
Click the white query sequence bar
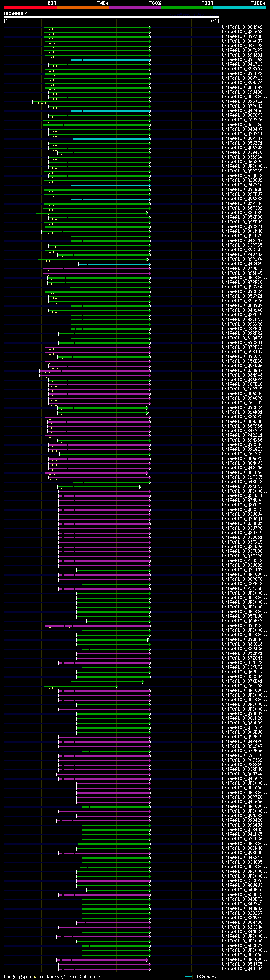(x=111, y=17)
